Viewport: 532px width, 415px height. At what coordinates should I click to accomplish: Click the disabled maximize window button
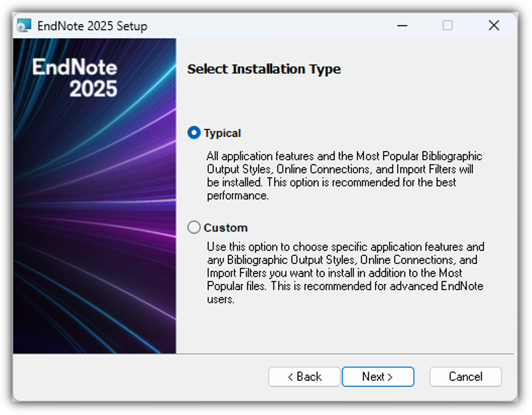[447, 26]
